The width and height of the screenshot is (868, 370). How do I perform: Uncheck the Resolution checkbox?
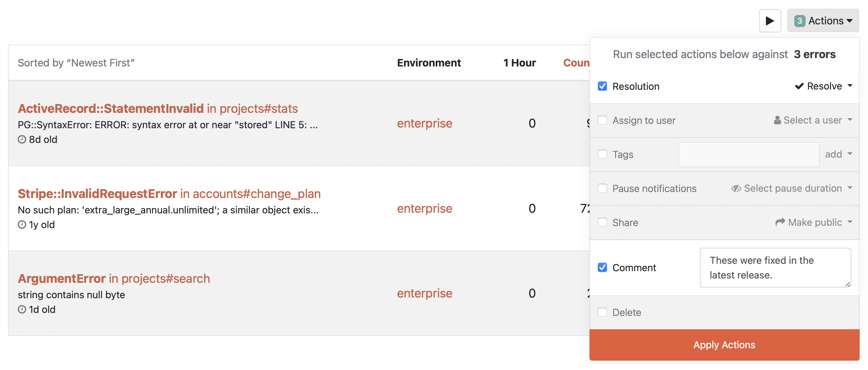tap(602, 86)
